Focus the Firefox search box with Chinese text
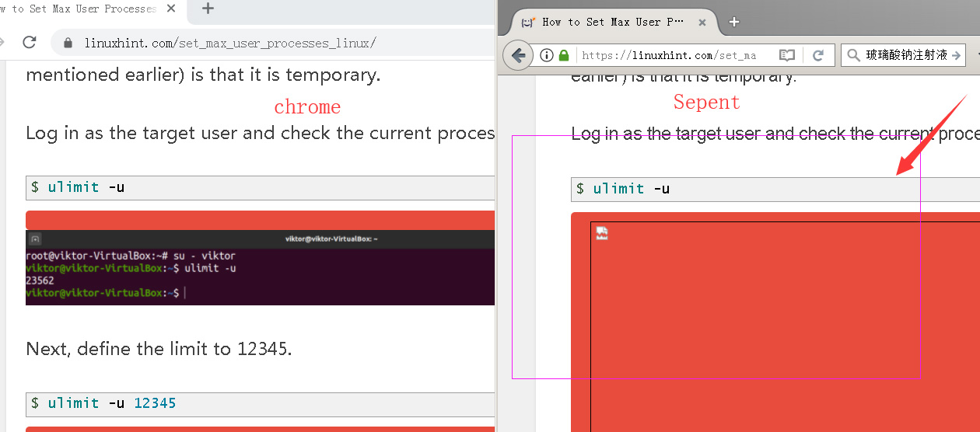Viewport: 980px width, 432px height. click(x=906, y=55)
